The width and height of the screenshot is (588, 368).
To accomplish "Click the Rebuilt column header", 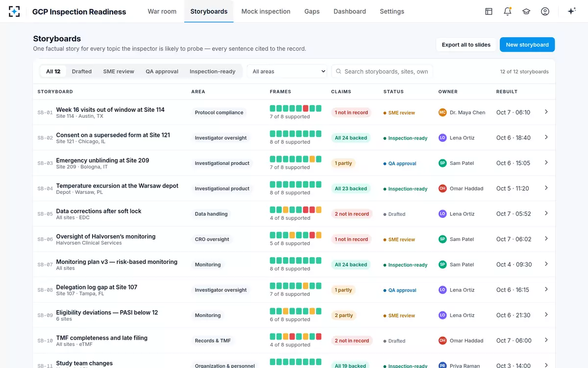I will [507, 92].
